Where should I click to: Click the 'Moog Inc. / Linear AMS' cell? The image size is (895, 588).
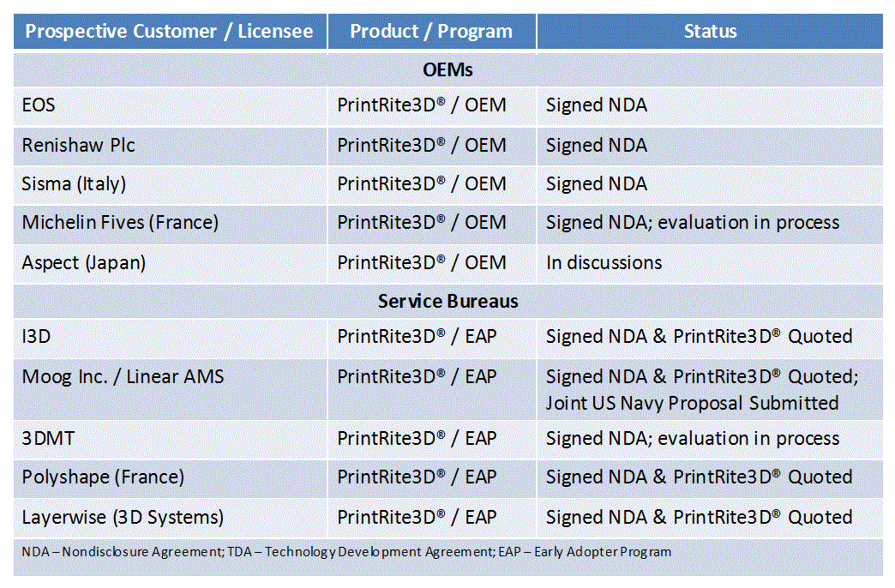pos(123,376)
